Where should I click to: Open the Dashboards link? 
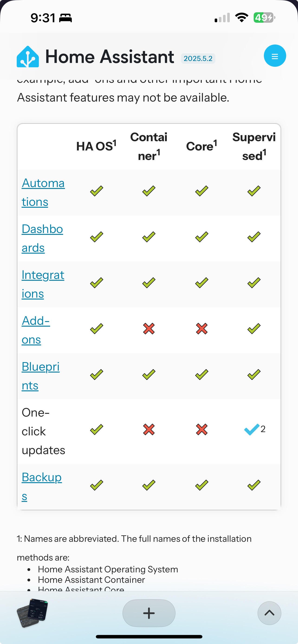coord(42,238)
